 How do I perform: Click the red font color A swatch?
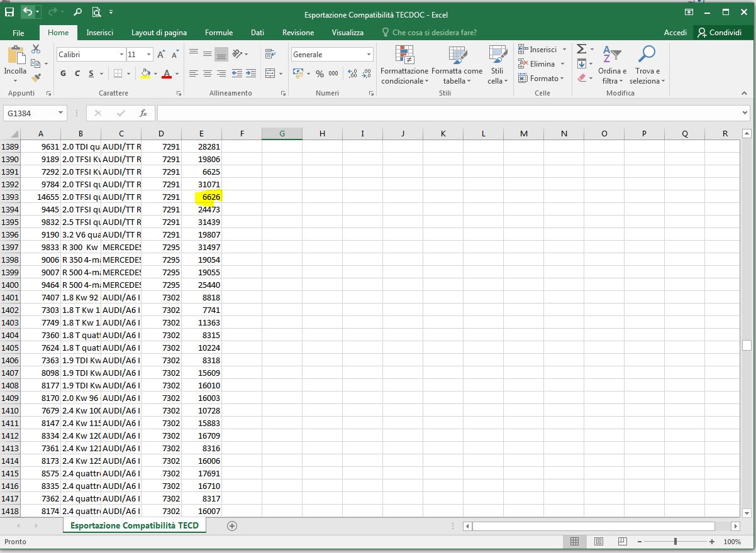pos(167,74)
